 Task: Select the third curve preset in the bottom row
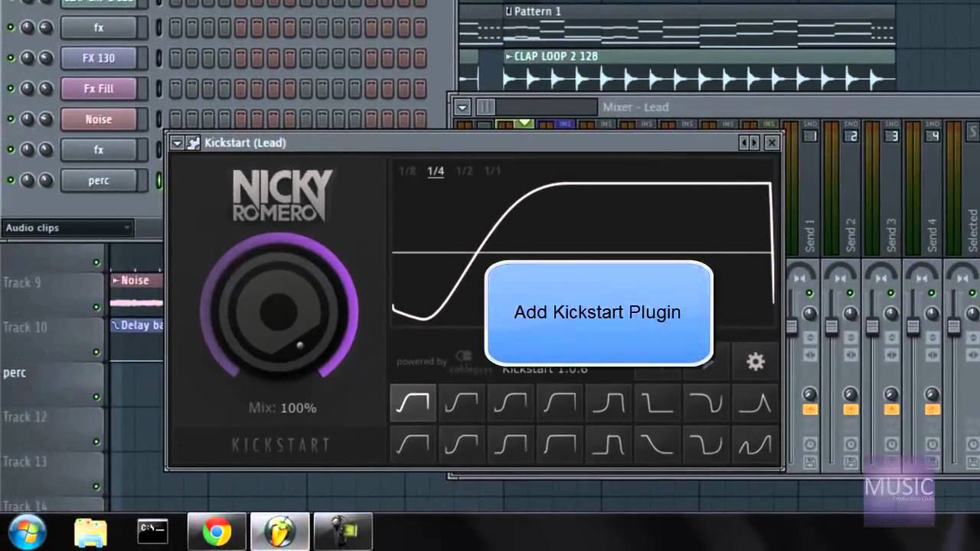tap(511, 444)
